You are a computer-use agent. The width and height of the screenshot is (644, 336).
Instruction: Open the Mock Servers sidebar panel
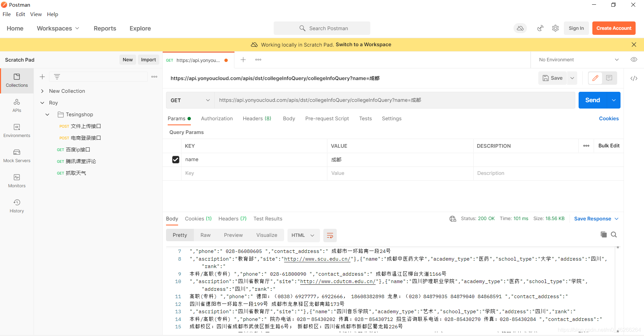coord(17,156)
